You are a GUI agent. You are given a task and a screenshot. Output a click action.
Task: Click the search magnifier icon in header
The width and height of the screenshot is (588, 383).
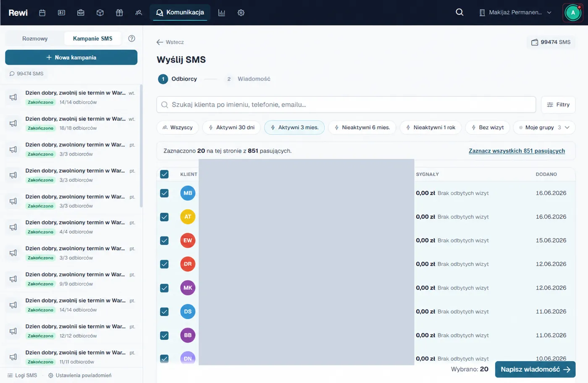[459, 12]
